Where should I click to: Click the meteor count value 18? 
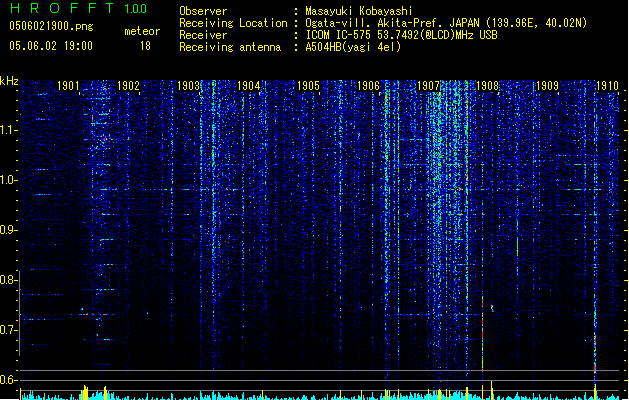click(145, 46)
